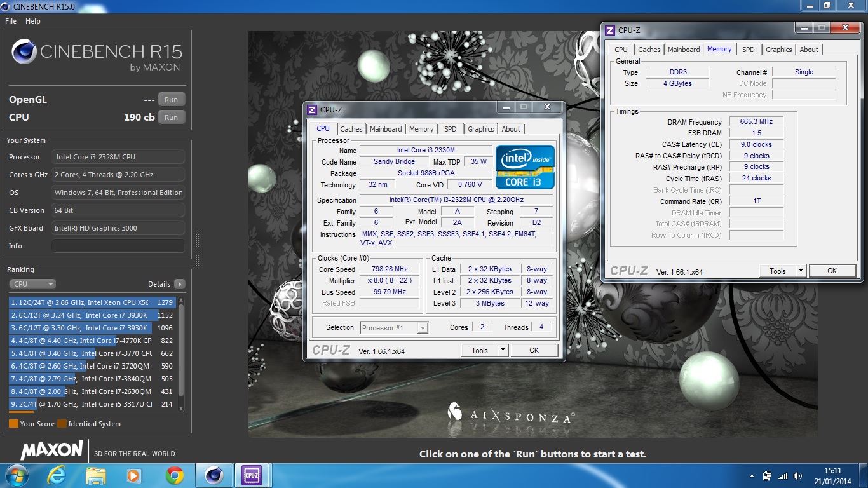
Task: Open Windows Media Player taskbar icon
Action: pyautogui.click(x=133, y=475)
